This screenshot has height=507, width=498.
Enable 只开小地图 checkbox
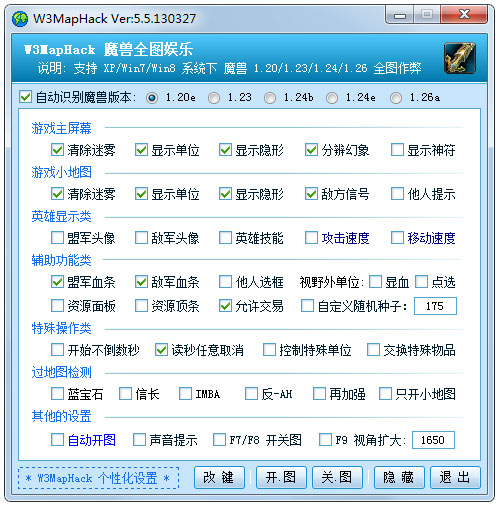(385, 394)
